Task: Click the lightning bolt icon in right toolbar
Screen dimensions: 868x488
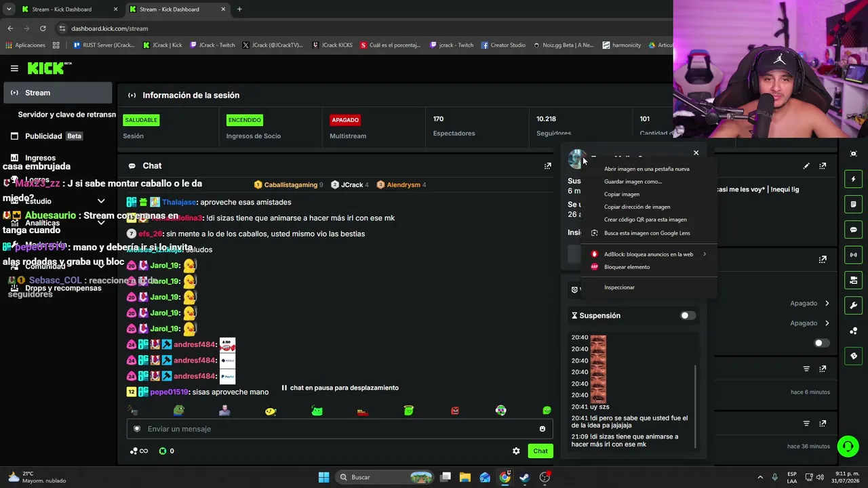Action: [x=854, y=179]
